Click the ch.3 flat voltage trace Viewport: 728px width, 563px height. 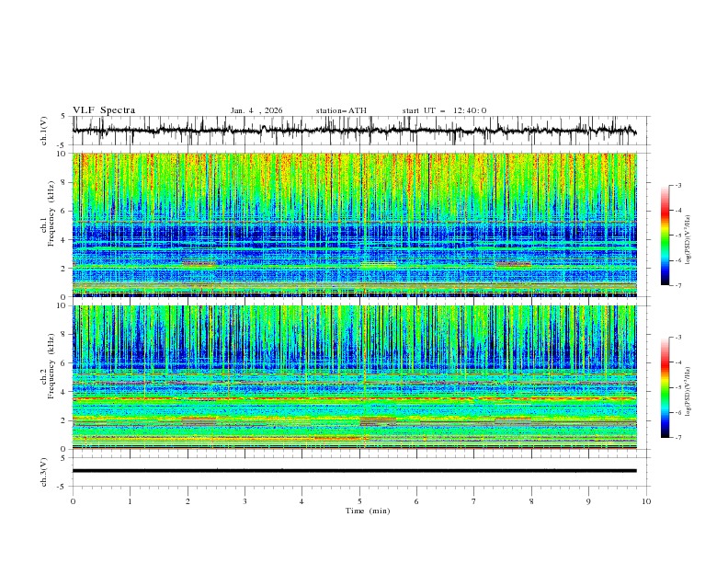point(354,471)
